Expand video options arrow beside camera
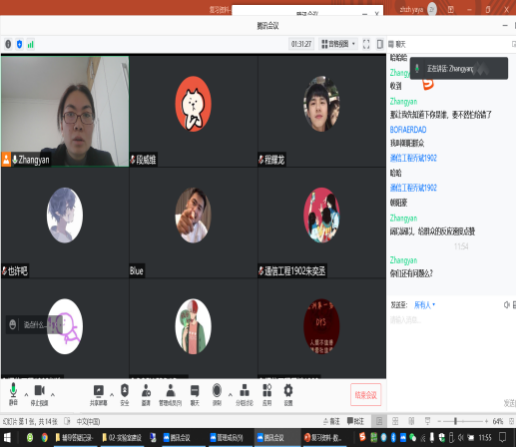Image resolution: width=516 pixels, height=447 pixels. [53, 395]
